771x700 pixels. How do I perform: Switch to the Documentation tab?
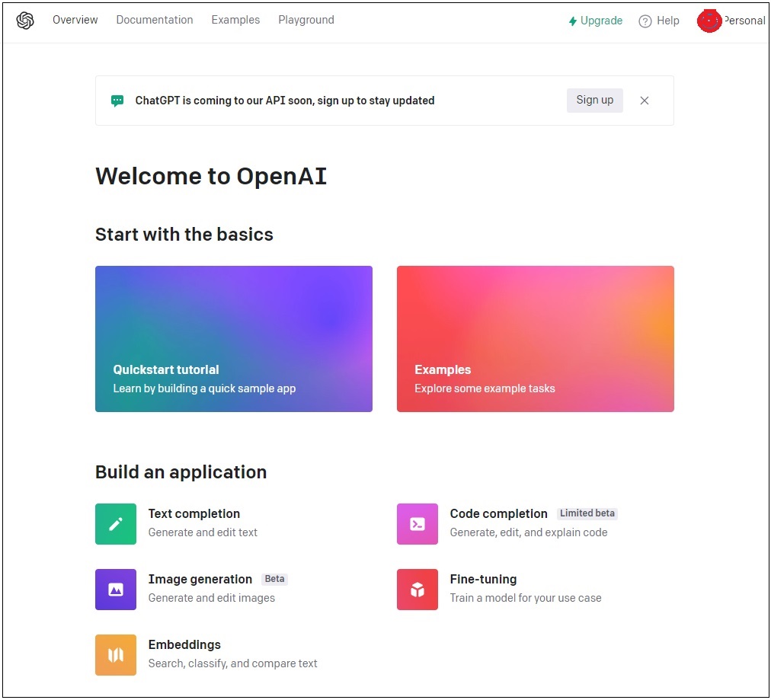pos(155,20)
